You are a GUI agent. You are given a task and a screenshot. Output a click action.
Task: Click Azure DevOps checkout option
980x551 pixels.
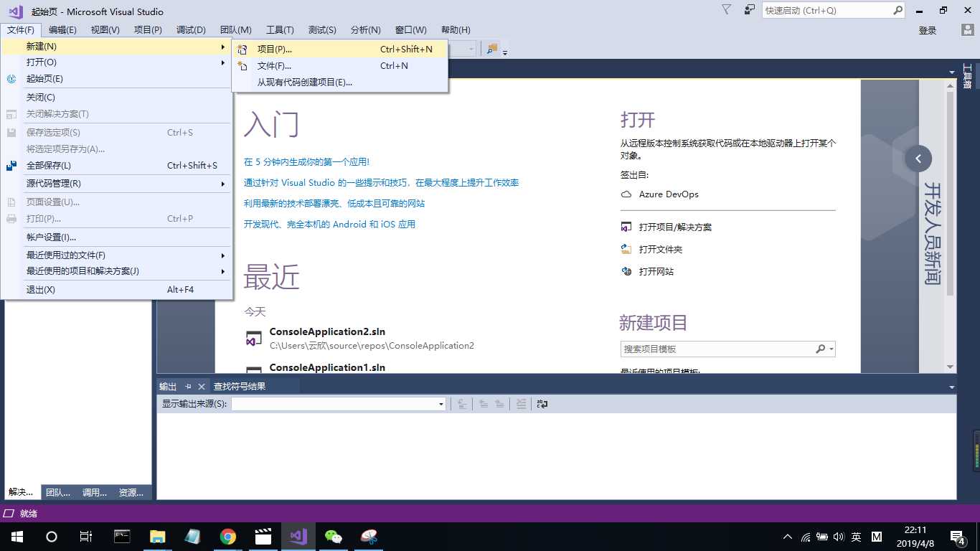click(x=669, y=194)
